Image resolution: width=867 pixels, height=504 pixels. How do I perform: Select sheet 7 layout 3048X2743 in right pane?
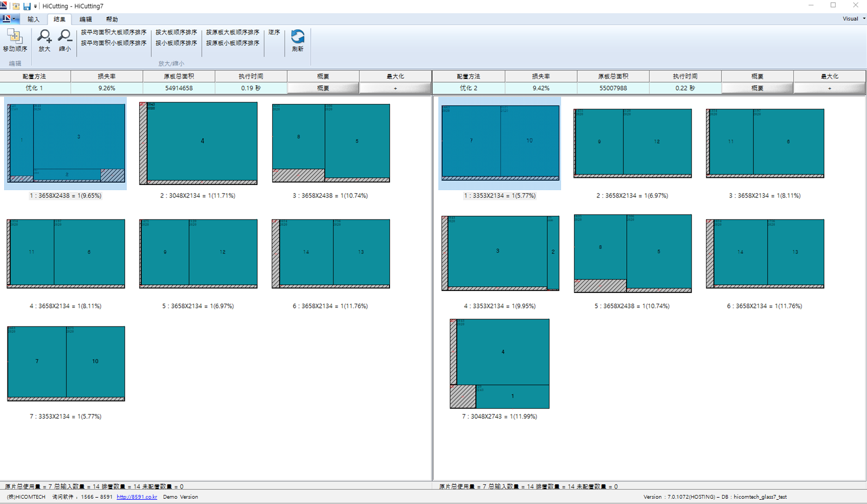(500, 364)
